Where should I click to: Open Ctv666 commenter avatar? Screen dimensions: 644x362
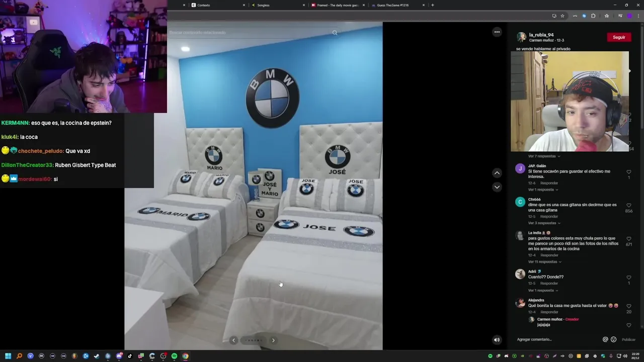520,202
